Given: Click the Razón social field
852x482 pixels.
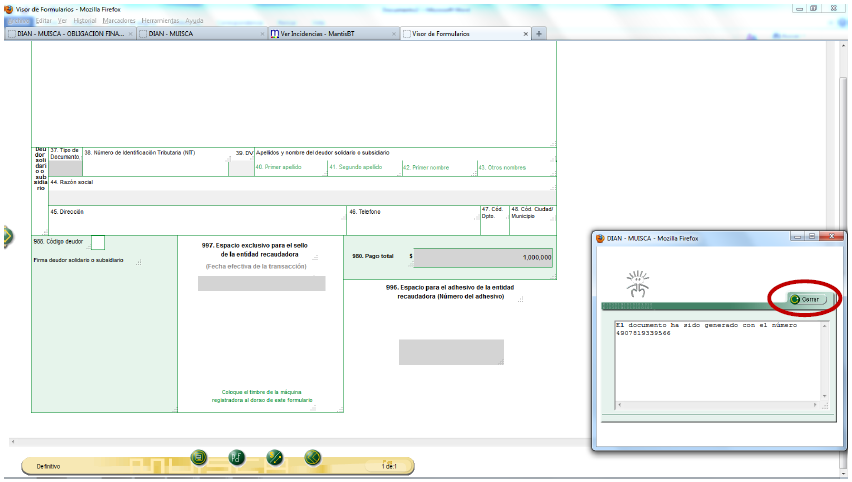Looking at the screenshot, I should (303, 197).
